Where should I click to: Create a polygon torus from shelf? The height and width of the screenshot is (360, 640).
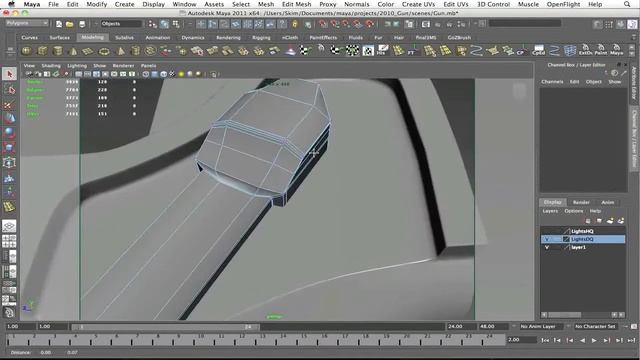click(104, 51)
